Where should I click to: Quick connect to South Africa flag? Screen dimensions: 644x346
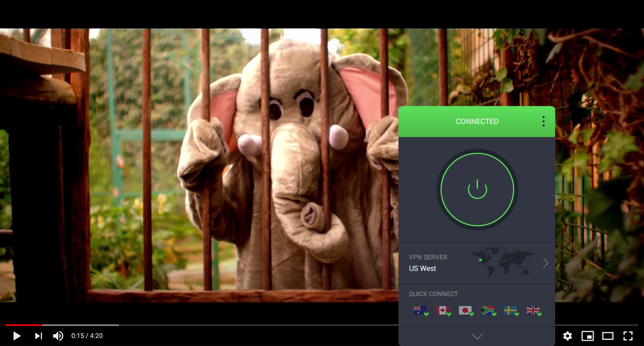[488, 311]
